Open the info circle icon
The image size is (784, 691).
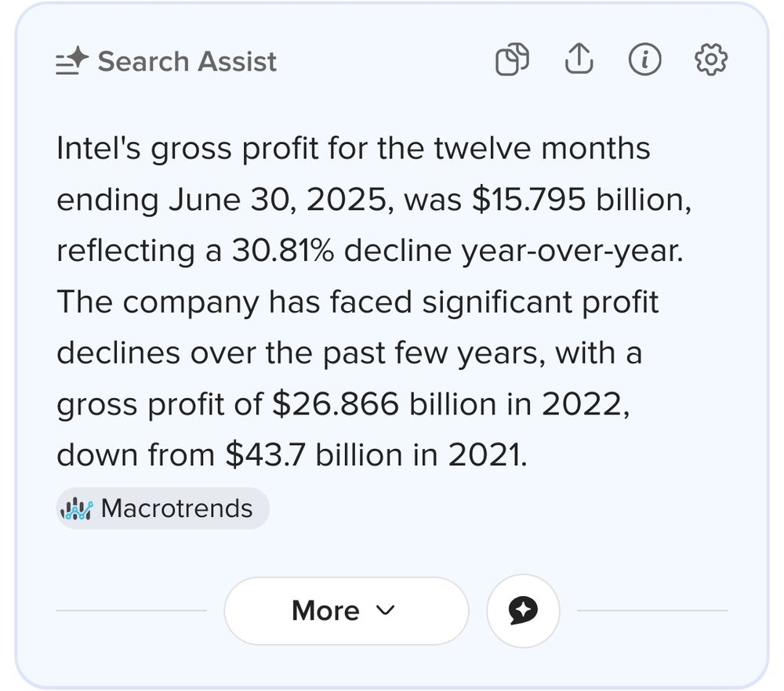click(x=644, y=60)
